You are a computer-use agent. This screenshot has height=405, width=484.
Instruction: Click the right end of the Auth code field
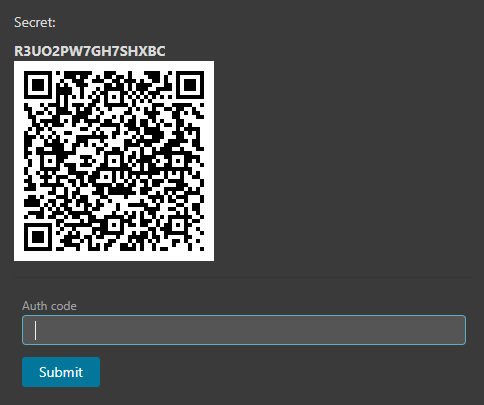tap(457, 330)
